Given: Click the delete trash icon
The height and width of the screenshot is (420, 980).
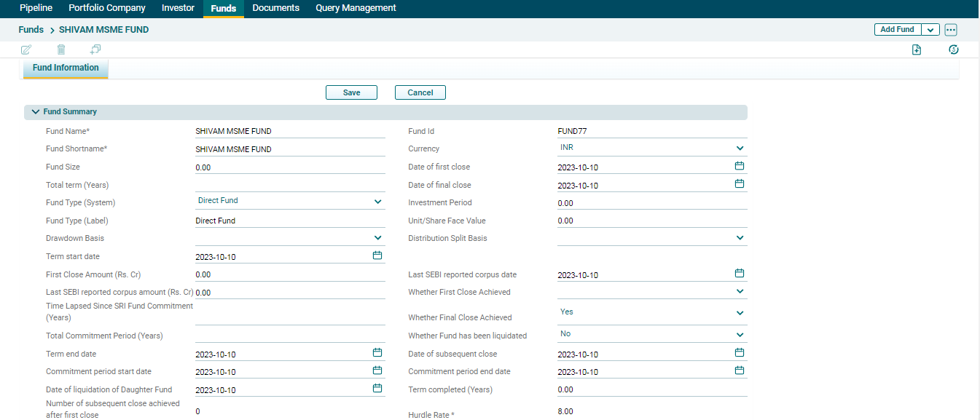Looking at the screenshot, I should point(61,49).
